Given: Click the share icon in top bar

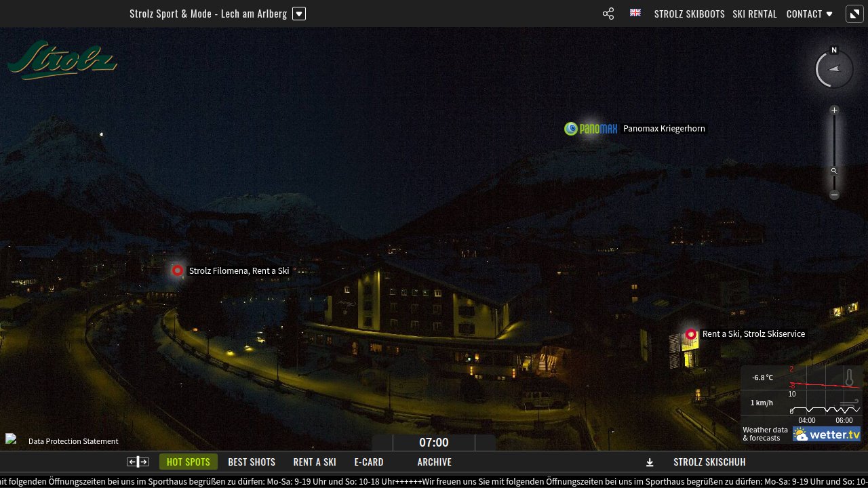Looking at the screenshot, I should point(608,14).
